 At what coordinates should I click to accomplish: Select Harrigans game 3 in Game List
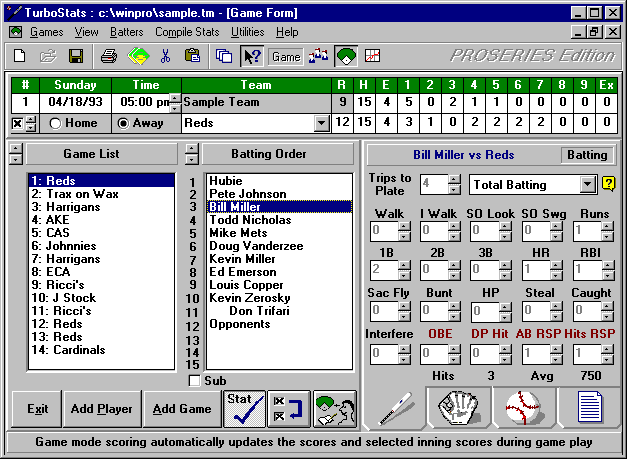pyautogui.click(x=68, y=206)
